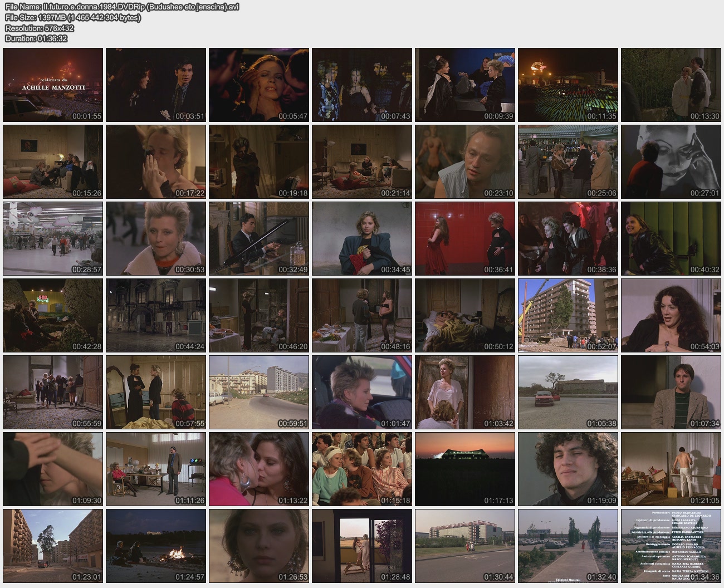Select the close-up face frame at 01:26:53

coord(259,546)
